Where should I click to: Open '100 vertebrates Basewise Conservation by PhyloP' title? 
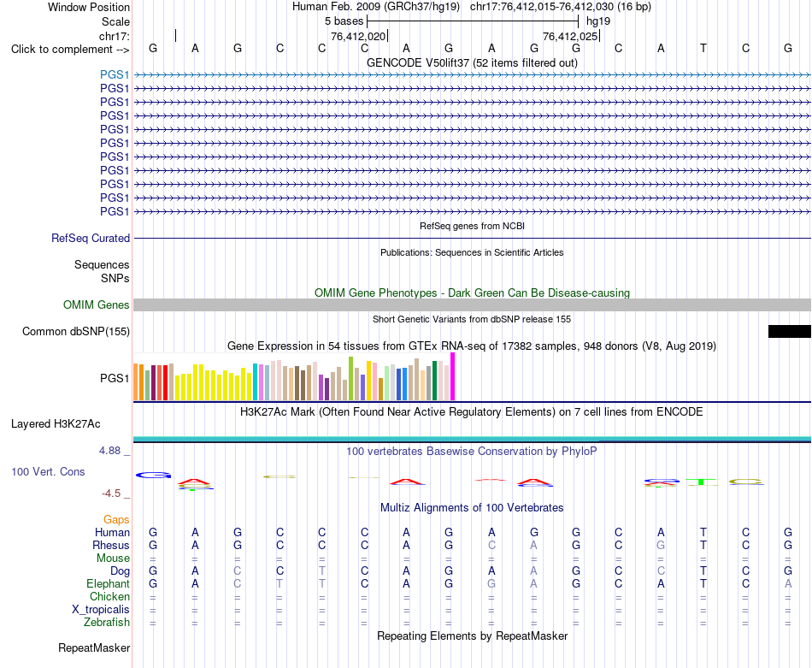[x=472, y=451]
